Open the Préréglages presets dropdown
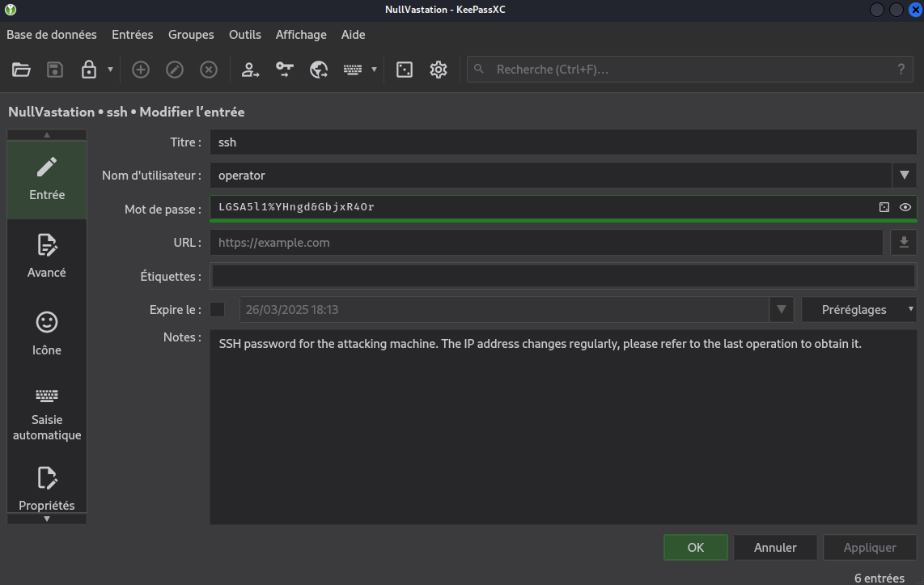Viewport: 924px width, 585px height. (x=859, y=309)
